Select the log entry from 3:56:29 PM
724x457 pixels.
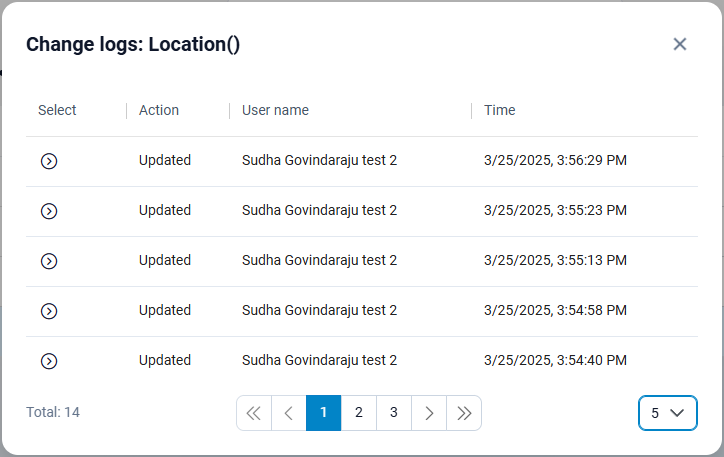(x=49, y=161)
